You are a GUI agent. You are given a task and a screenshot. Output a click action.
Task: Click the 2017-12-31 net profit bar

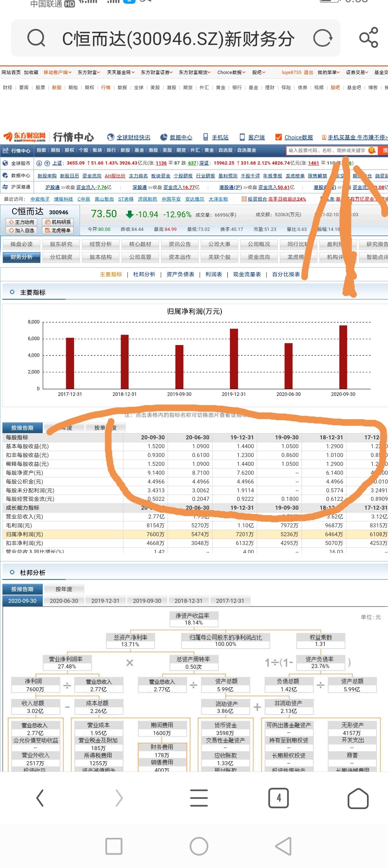pyautogui.click(x=70, y=363)
